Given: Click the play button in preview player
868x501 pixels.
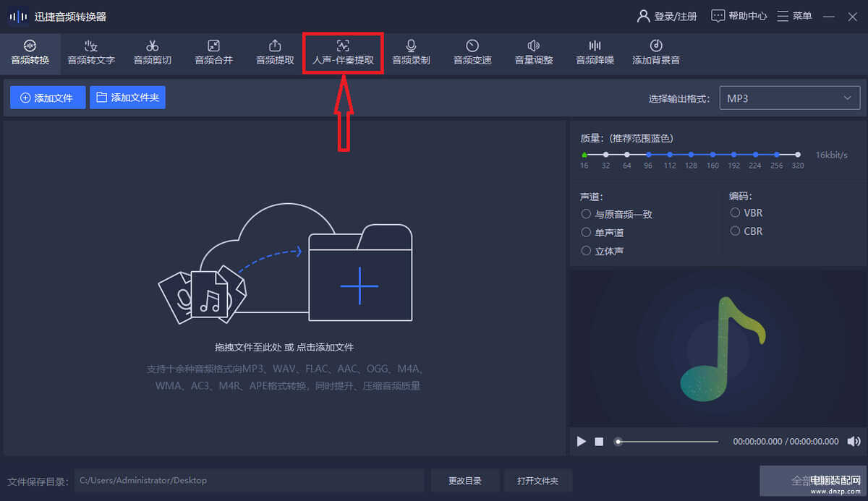Looking at the screenshot, I should pos(582,441).
